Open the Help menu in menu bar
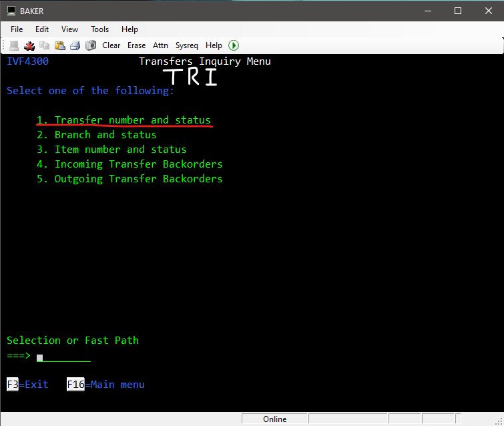This screenshot has width=504, height=426. pyautogui.click(x=130, y=29)
